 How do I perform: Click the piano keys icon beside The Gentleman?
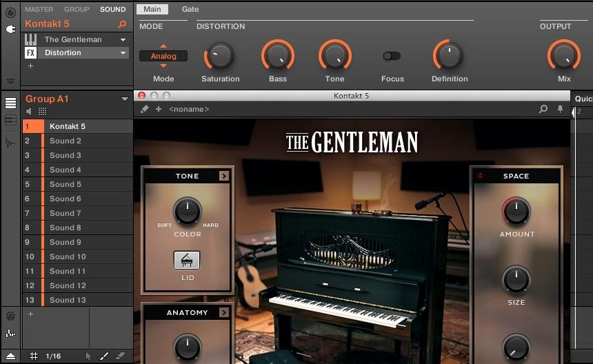(31, 39)
